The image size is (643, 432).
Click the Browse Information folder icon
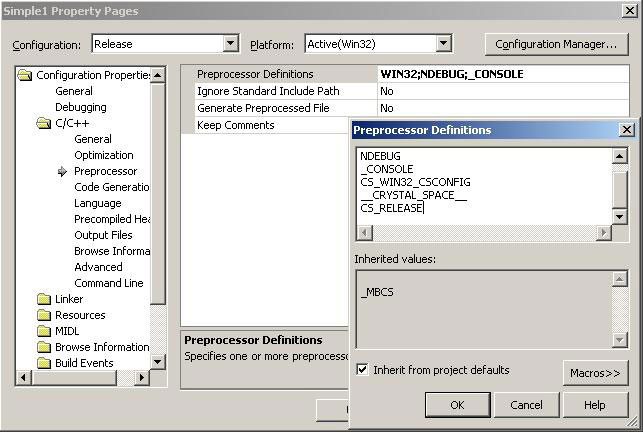click(43, 347)
